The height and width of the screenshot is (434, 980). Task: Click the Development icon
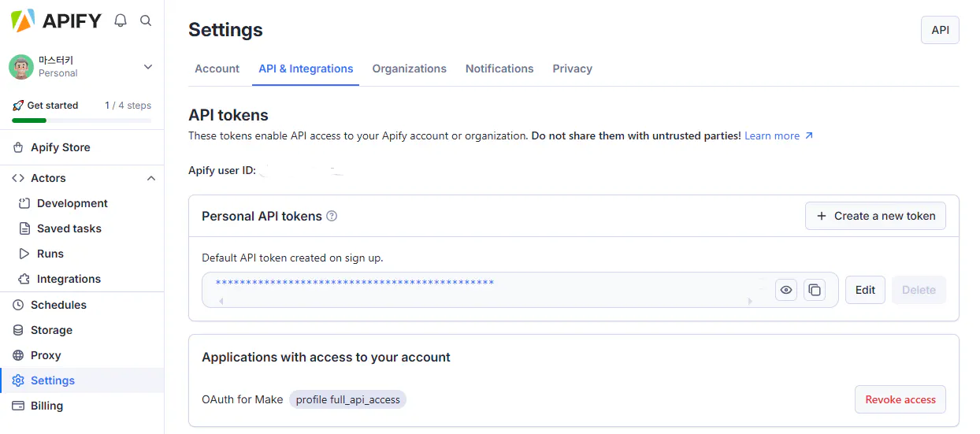(x=24, y=203)
